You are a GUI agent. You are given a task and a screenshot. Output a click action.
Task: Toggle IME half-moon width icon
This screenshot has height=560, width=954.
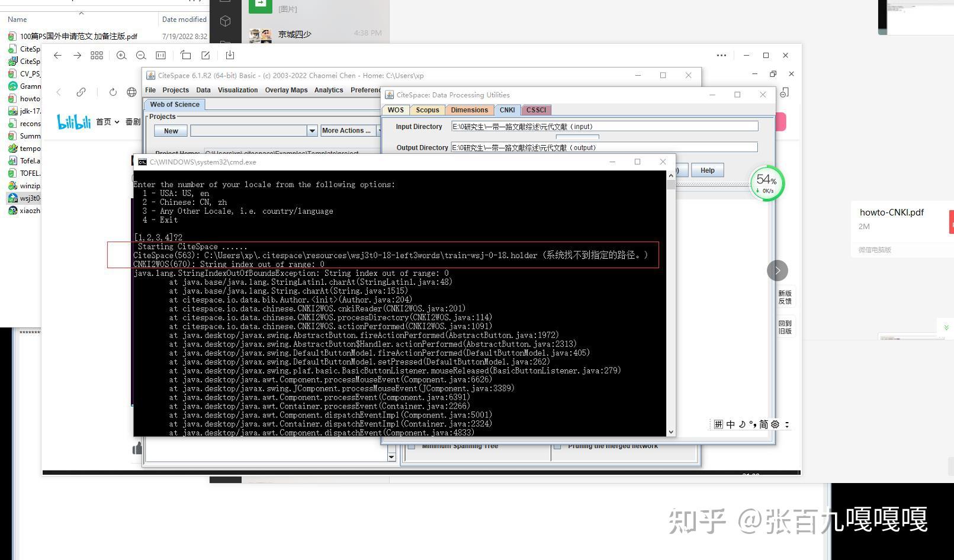click(x=741, y=424)
